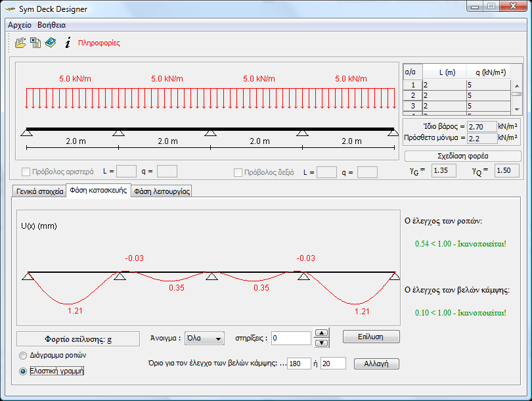Image resolution: width=532 pixels, height=401 pixels.
Task: Click L (m) cell of row 1
Action: (x=445, y=85)
